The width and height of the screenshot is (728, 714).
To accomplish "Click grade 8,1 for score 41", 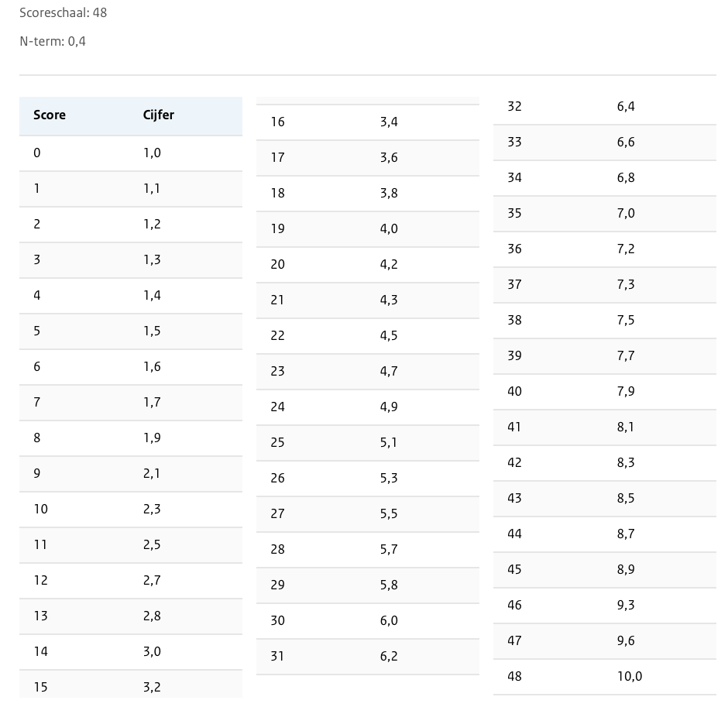I will coord(627,427).
